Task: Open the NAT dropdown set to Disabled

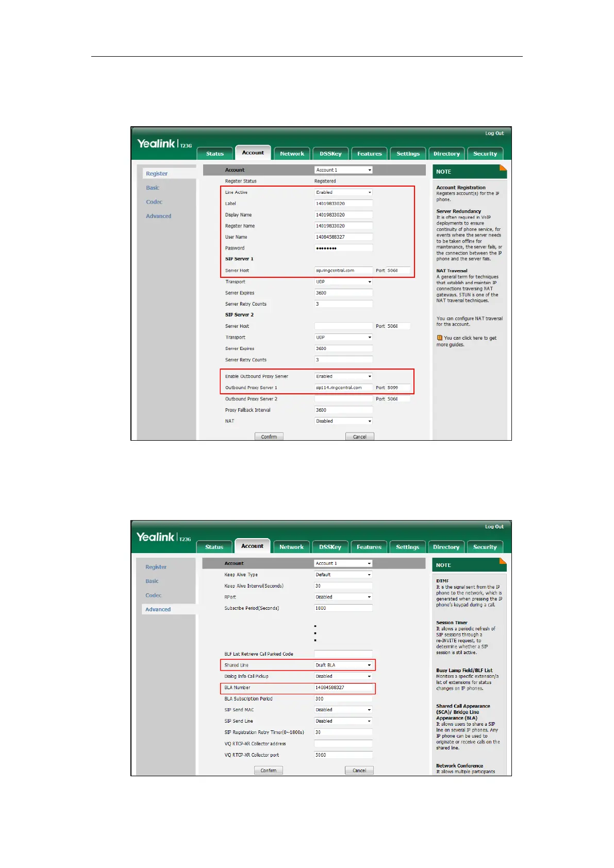Action: click(343, 421)
